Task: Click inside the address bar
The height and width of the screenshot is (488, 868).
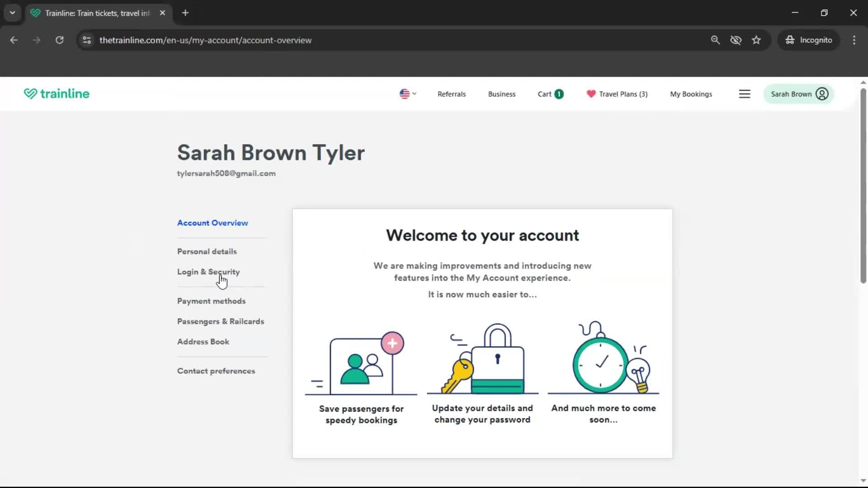Action: [316, 40]
